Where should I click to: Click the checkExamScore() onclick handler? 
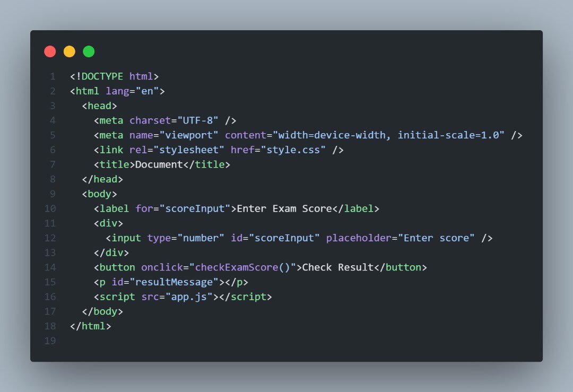pyautogui.click(x=242, y=267)
